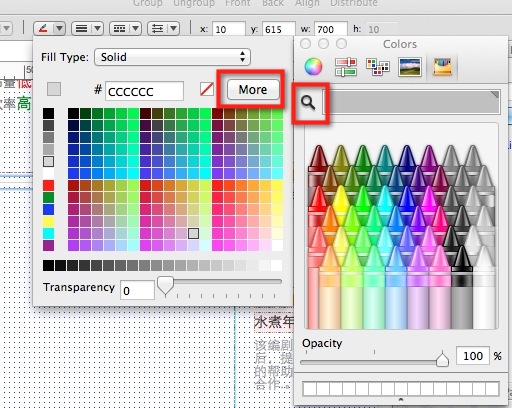512x408 pixels.
Task: Click the Front toolbar item
Action: point(238,3)
